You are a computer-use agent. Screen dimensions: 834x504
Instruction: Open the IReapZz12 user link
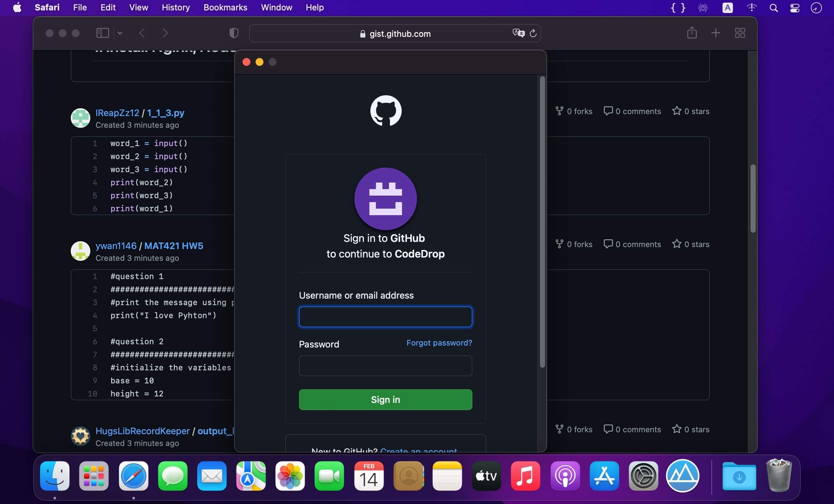(x=117, y=113)
